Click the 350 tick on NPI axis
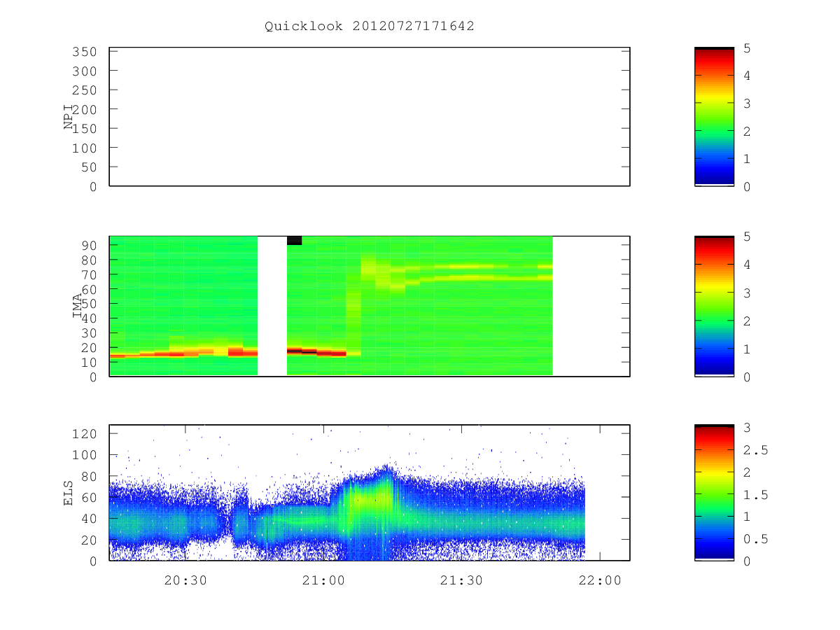Viewport: 840px width, 630px height. (85, 52)
